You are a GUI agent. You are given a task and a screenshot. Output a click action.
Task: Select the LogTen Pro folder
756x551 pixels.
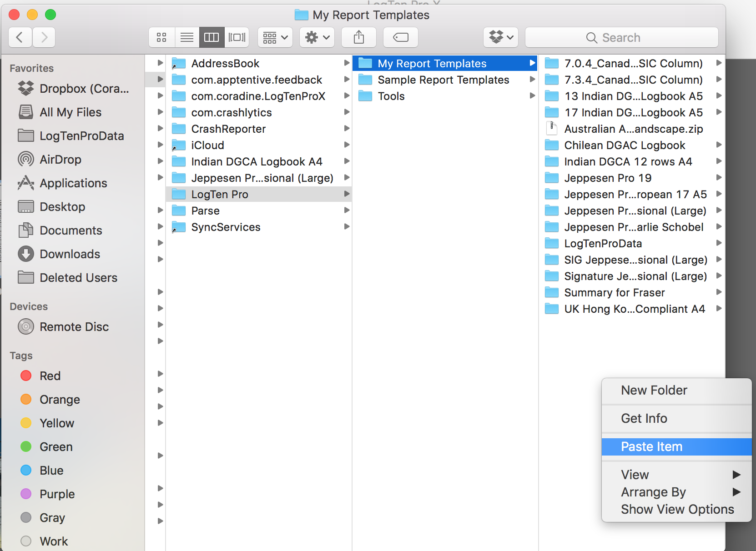tap(259, 194)
